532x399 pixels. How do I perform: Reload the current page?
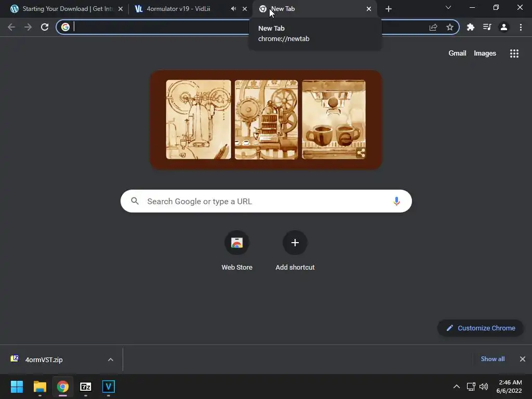click(x=45, y=27)
